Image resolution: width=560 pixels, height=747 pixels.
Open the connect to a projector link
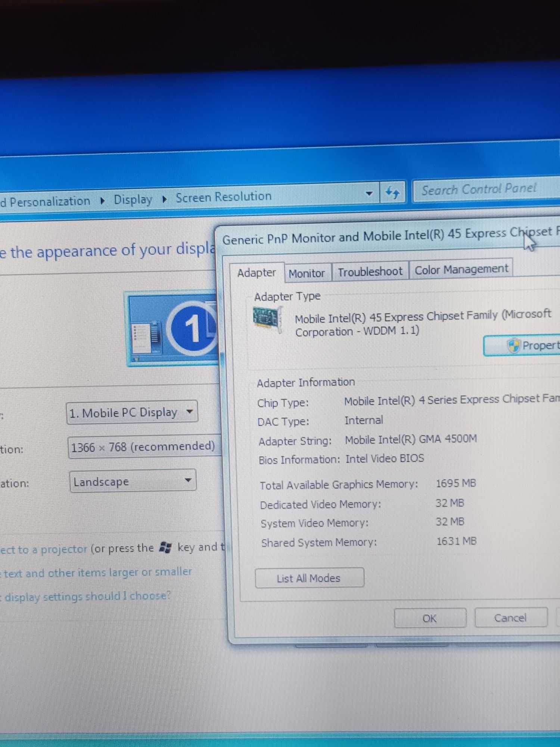[x=44, y=549]
